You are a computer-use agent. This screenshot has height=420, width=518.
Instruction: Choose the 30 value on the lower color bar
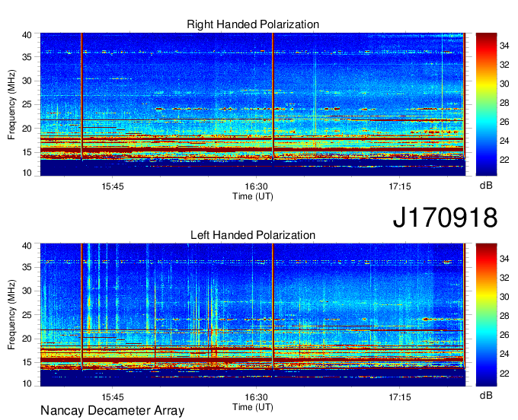[x=504, y=297]
